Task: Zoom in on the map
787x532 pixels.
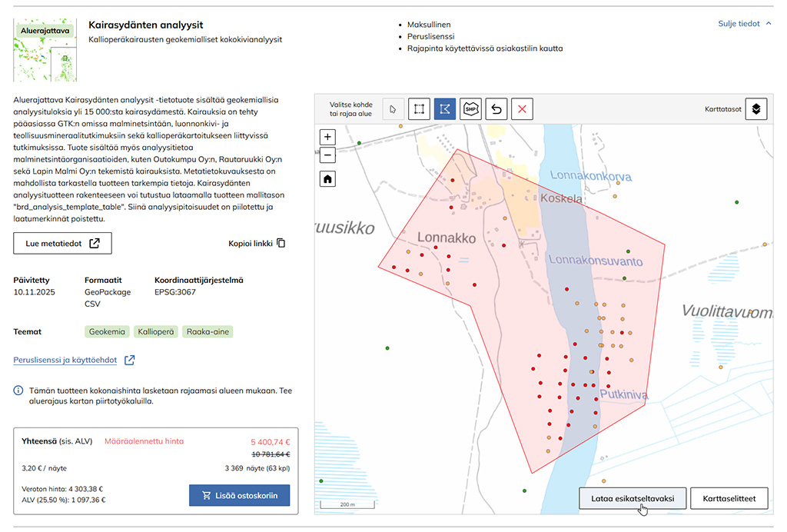Action: pyautogui.click(x=328, y=138)
